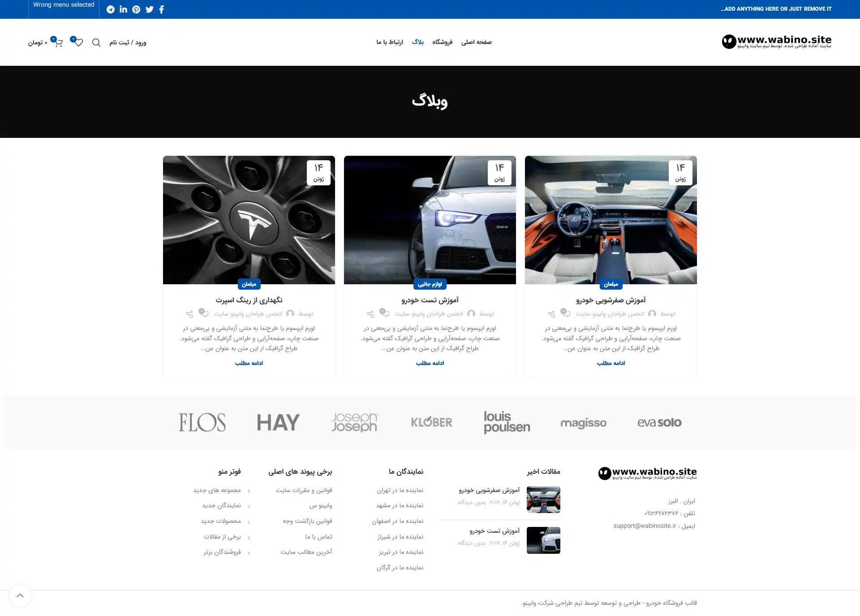860x616 pixels.
Task: Open the wishlist heart icon
Action: [x=77, y=42]
